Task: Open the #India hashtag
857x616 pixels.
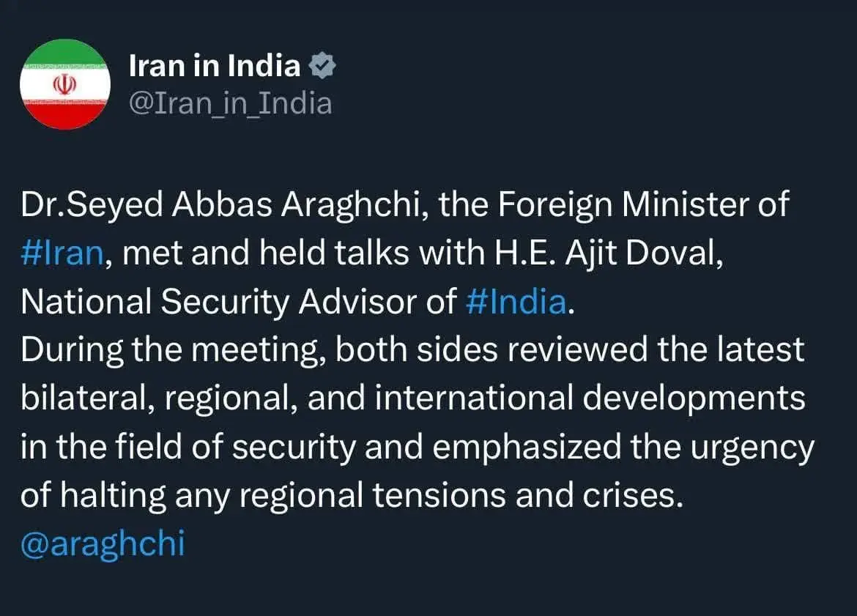Action: pyautogui.click(x=516, y=302)
